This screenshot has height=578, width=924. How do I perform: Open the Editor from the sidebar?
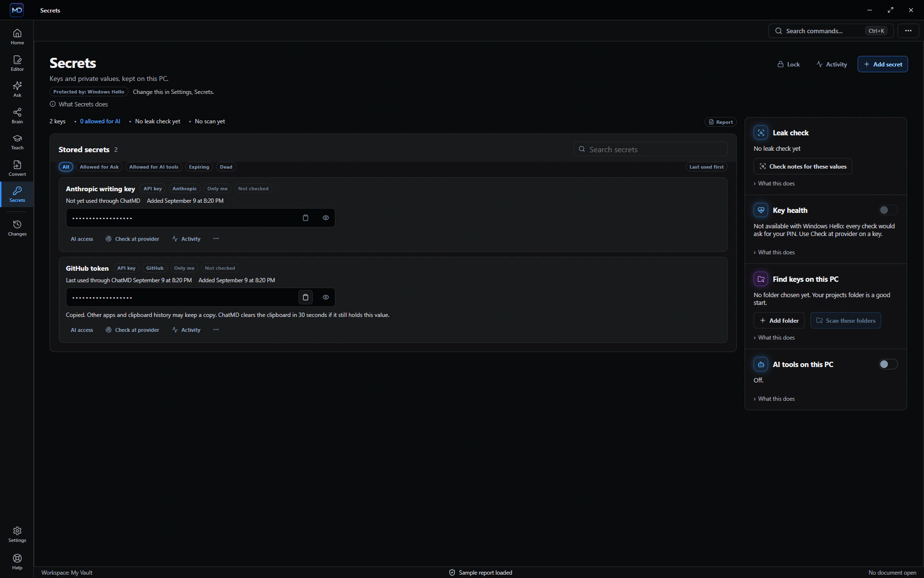(17, 64)
